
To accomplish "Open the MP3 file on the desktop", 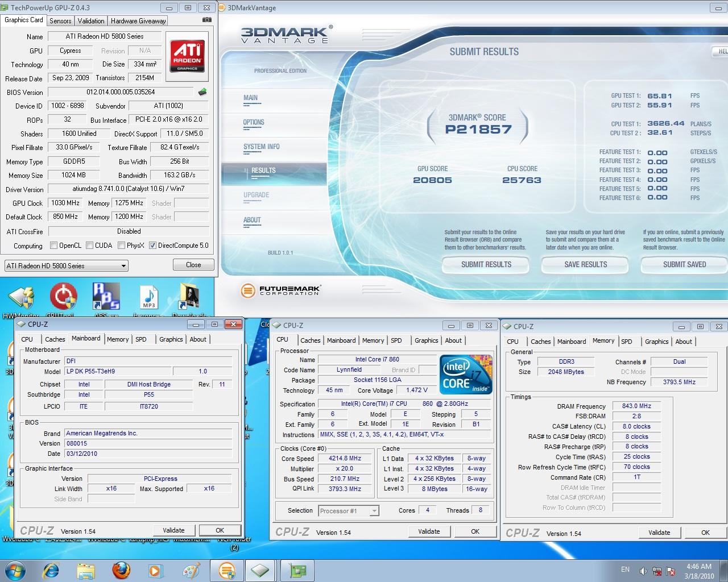I will pos(148,300).
